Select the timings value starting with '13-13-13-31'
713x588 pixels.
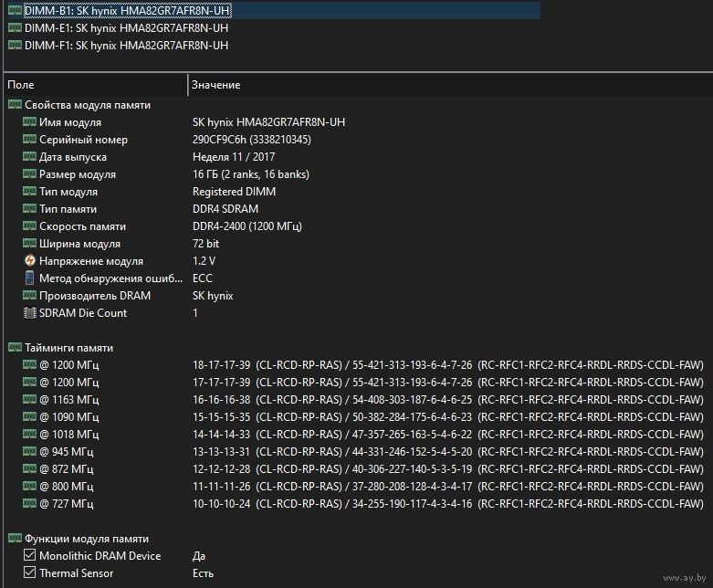tap(448, 452)
